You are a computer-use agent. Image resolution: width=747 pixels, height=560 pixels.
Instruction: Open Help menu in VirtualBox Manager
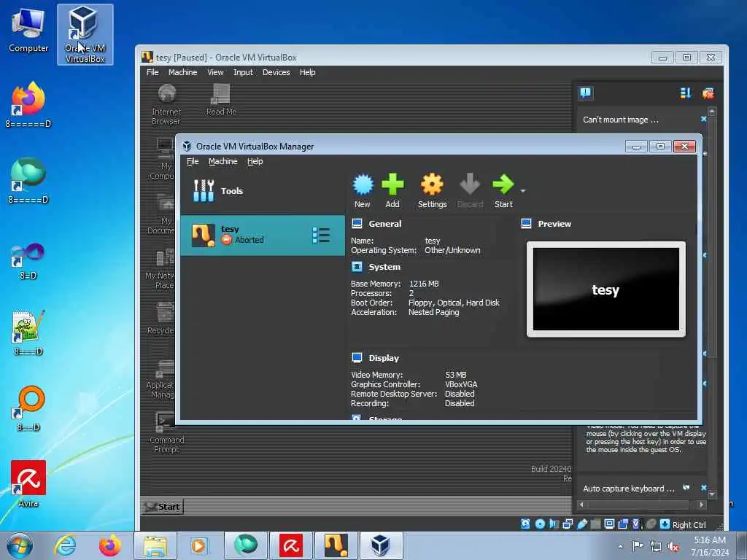255,161
